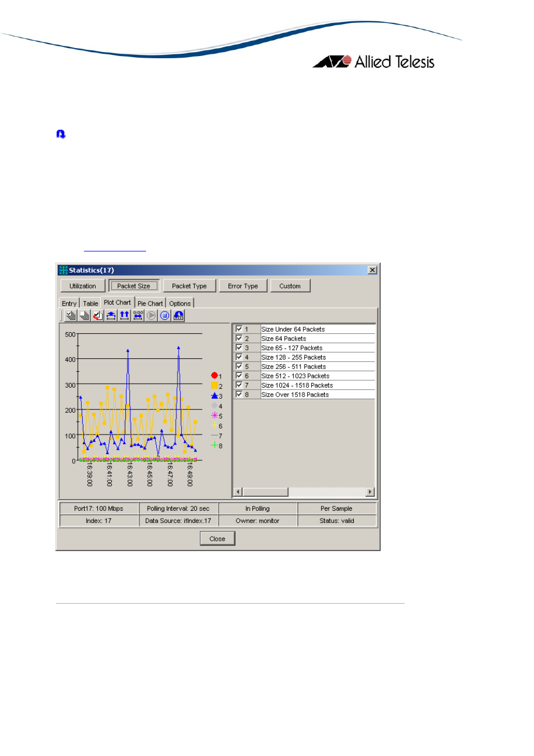Click the 'Size 1024 - 1518 Packets' row text
Screen dimensions: 534x756
coord(297,385)
